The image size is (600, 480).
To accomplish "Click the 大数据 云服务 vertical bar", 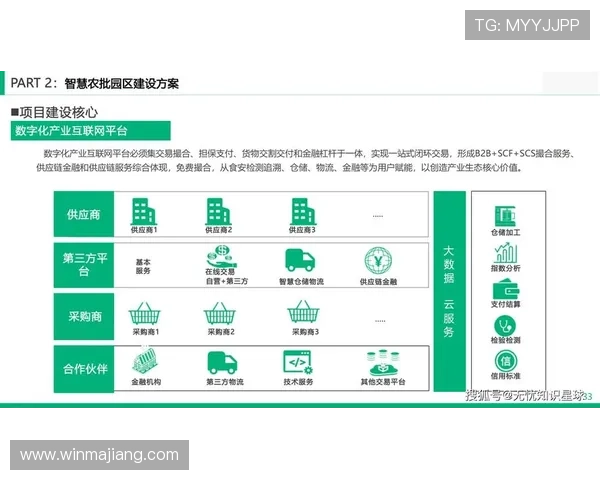I will pyautogui.click(x=449, y=291).
